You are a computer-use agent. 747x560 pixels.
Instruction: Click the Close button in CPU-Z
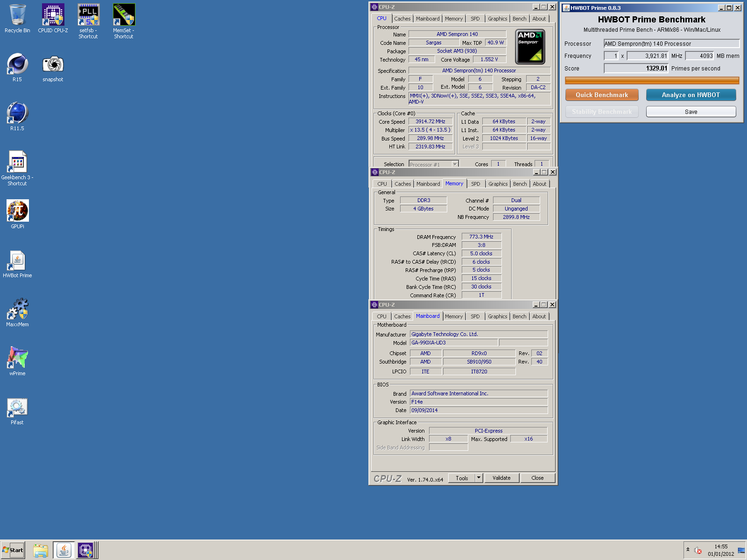(537, 478)
